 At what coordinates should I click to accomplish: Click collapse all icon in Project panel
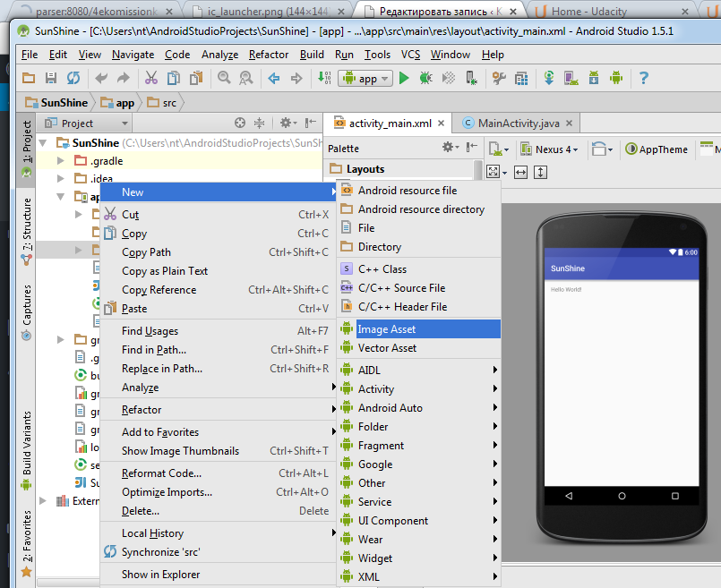[x=260, y=123]
